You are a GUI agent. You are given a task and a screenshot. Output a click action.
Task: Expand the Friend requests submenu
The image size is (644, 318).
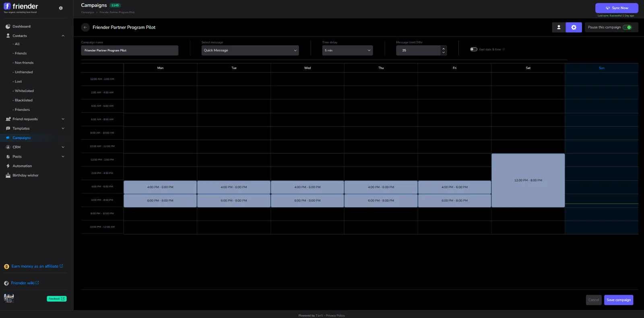point(63,119)
